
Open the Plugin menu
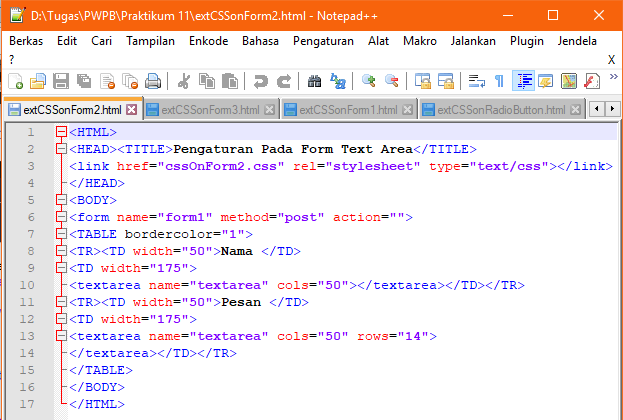526,41
